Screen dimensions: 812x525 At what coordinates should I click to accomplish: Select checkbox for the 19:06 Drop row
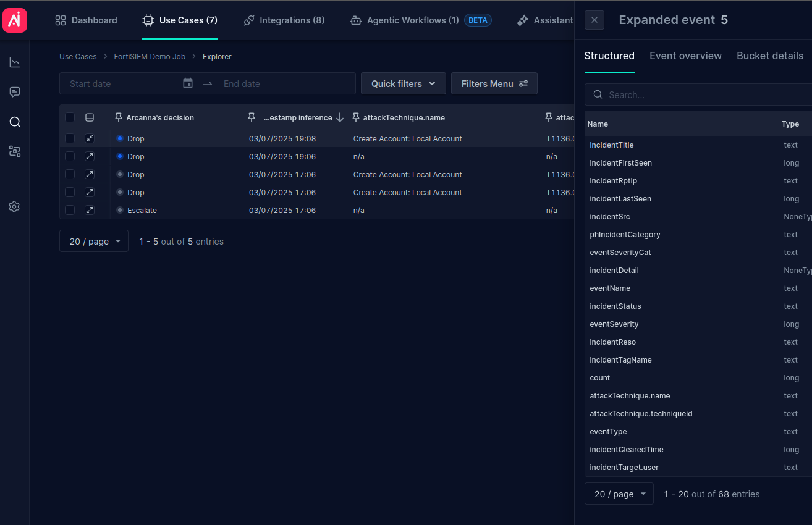pyautogui.click(x=70, y=156)
